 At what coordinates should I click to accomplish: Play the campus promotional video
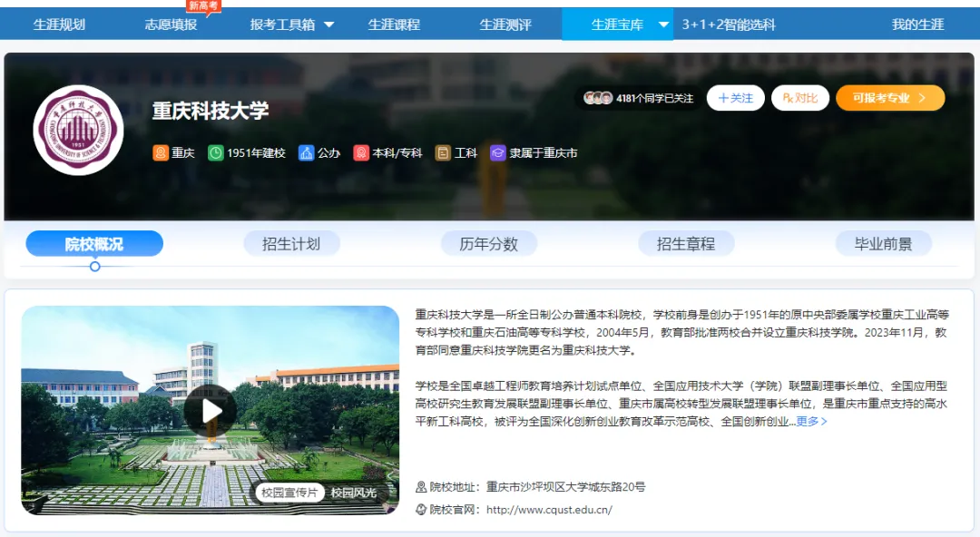tap(210, 411)
